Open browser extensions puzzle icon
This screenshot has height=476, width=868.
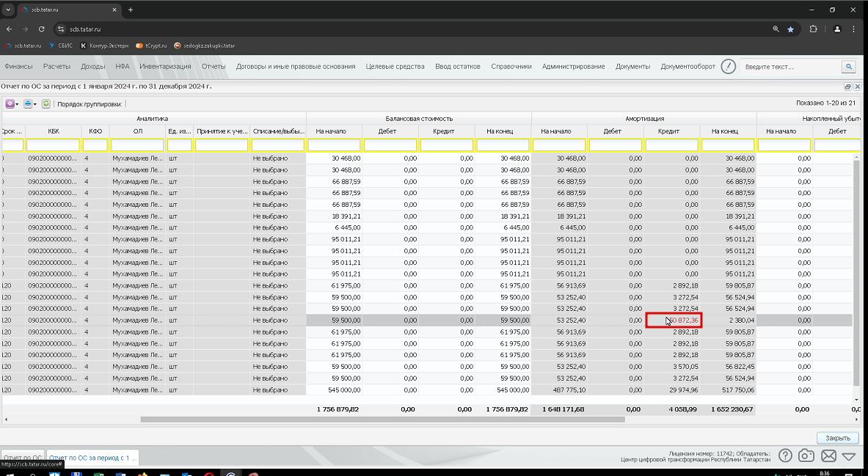pyautogui.click(x=813, y=29)
